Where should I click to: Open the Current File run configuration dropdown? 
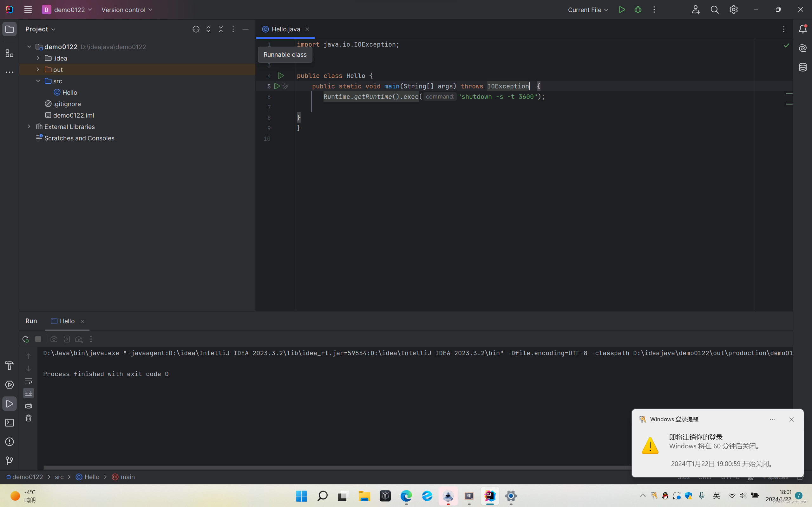[587, 10]
